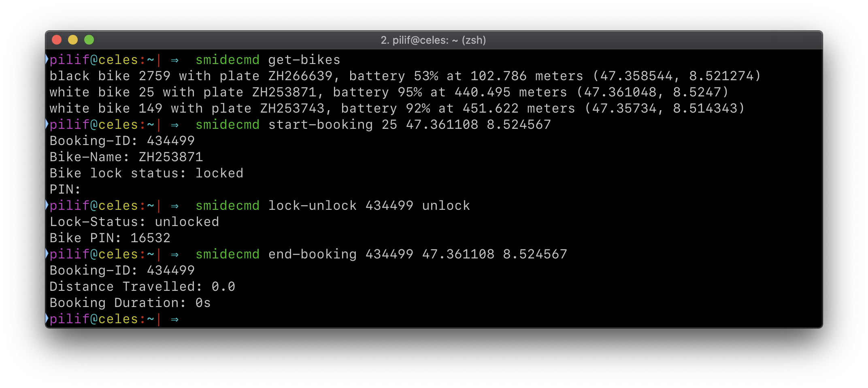Click the "102.786 meters" distance text
868x388 pixels.
pos(526,76)
